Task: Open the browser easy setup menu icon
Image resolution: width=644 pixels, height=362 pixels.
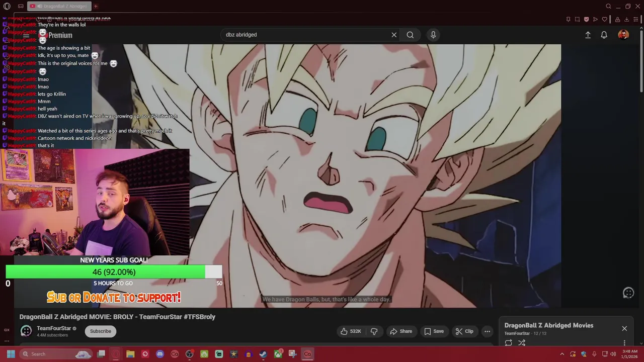Action: click(636, 20)
